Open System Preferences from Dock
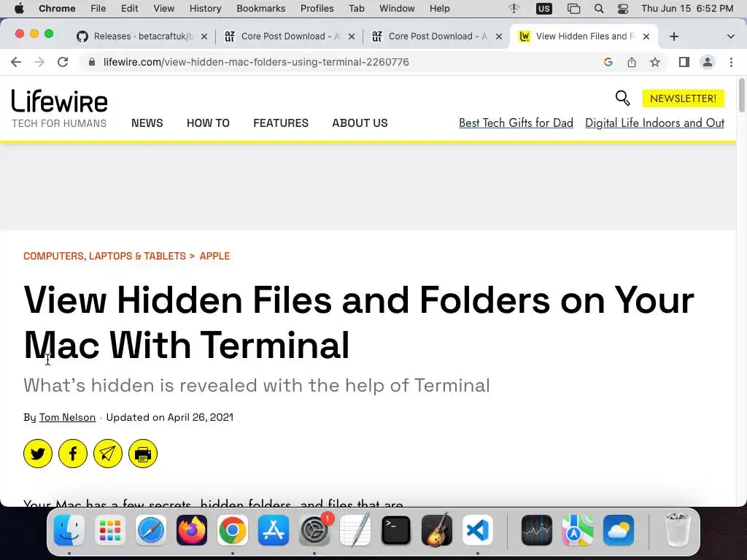This screenshot has width=747, height=560. point(314,530)
